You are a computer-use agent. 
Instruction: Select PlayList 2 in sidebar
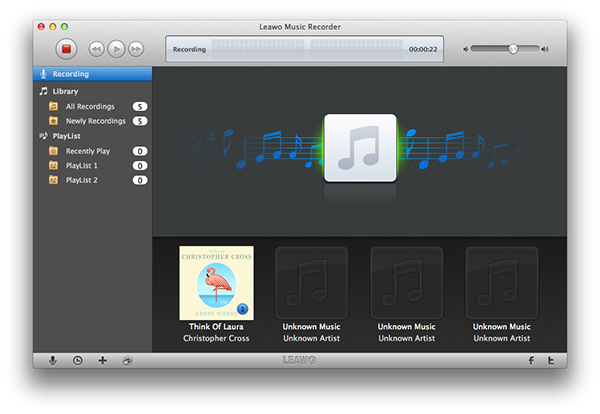point(81,180)
